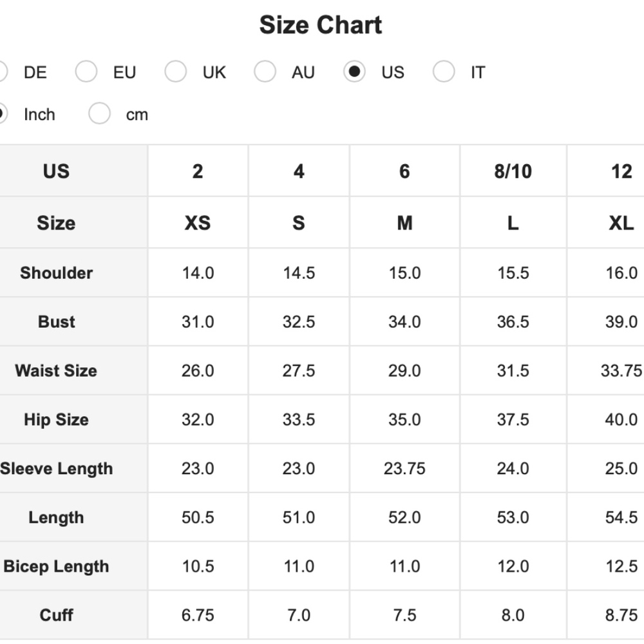
Task: Select the EU sizing radio button
Action: pos(86,72)
